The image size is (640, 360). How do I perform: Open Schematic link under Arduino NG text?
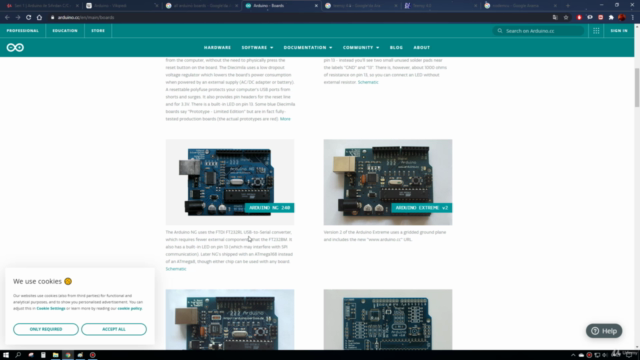tap(176, 269)
